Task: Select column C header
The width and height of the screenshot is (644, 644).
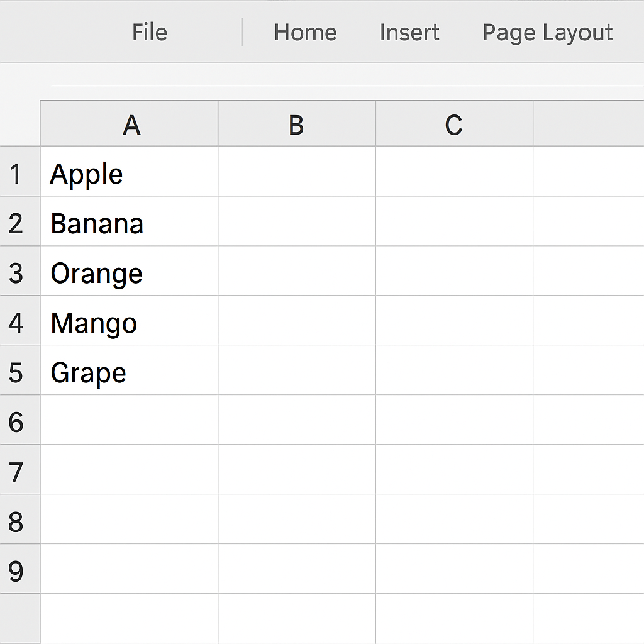Action: click(454, 123)
